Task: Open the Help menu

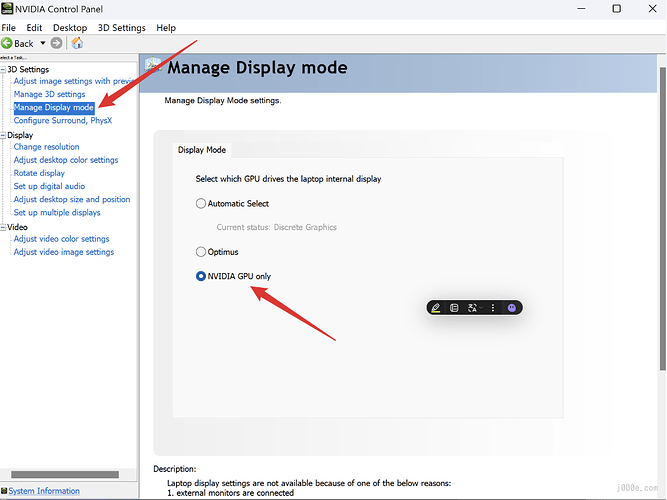Action: pyautogui.click(x=166, y=28)
